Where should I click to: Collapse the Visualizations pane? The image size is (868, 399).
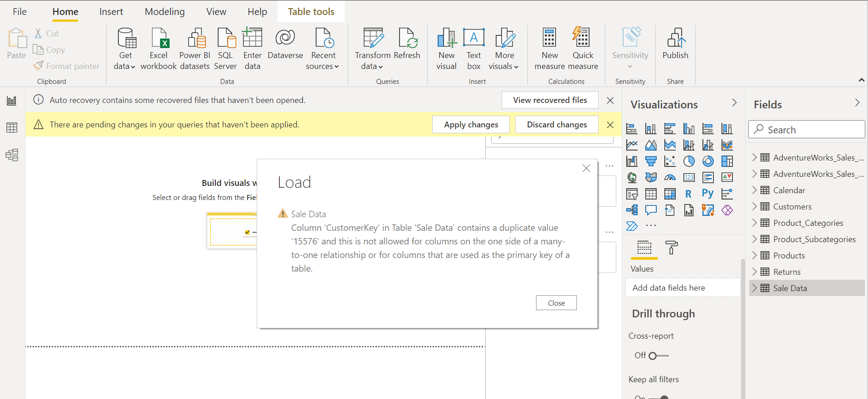point(734,103)
